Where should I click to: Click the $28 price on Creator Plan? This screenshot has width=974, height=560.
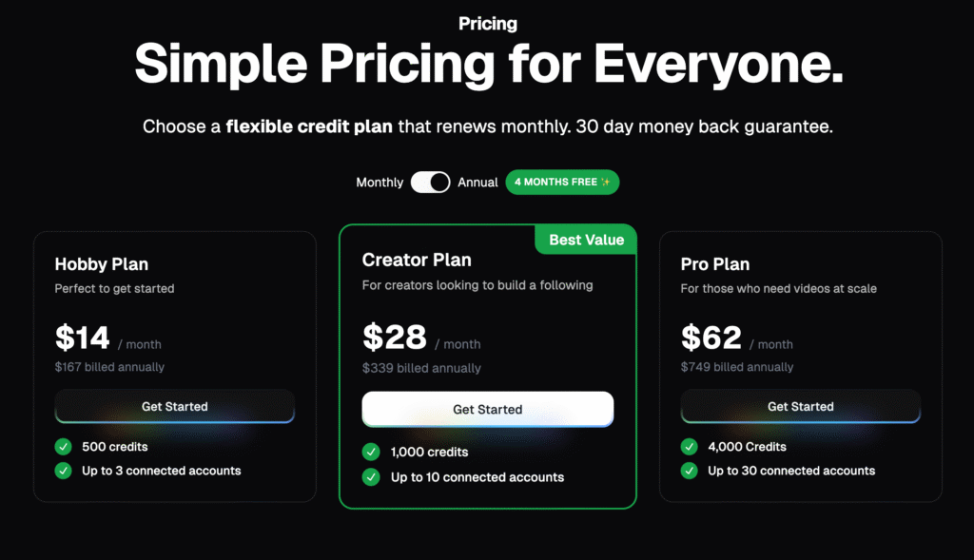point(395,338)
